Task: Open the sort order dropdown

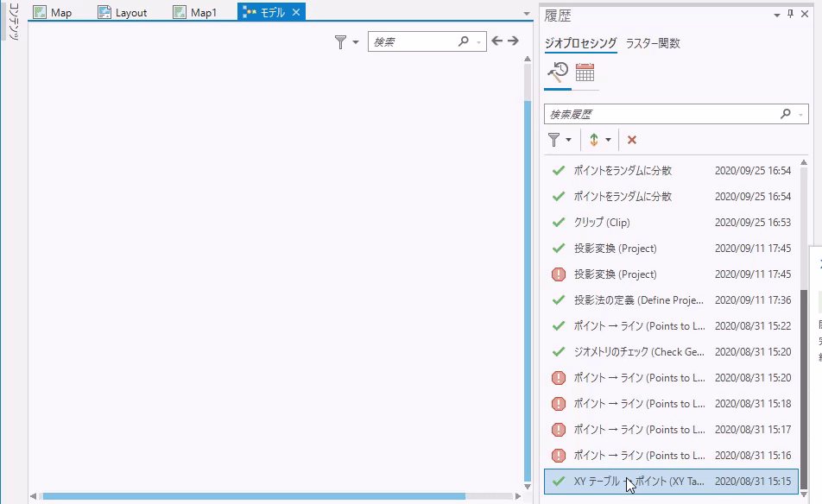Action: (599, 140)
